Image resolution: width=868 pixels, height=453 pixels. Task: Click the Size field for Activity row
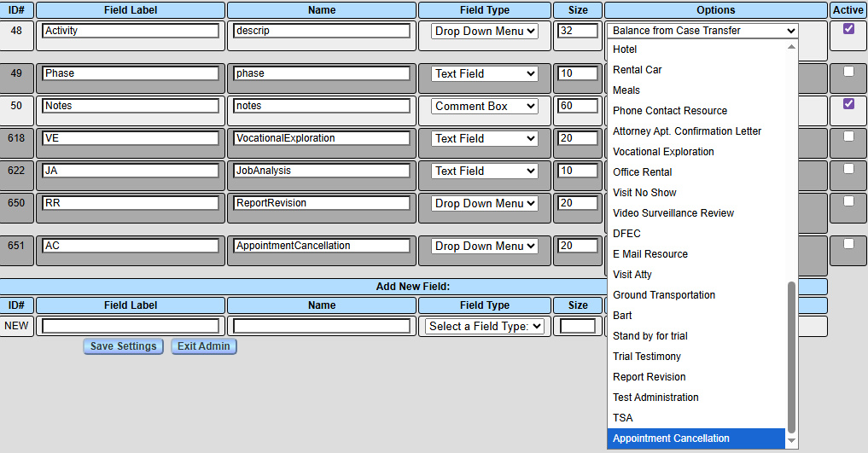click(578, 31)
